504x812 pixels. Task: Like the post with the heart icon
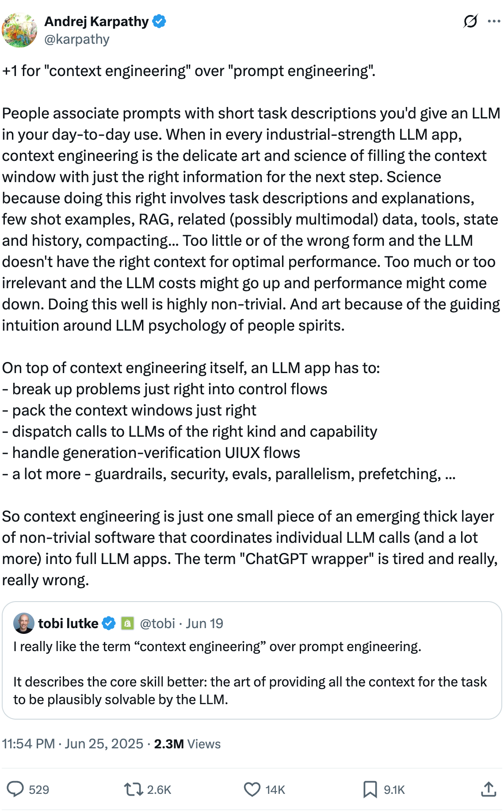pyautogui.click(x=252, y=789)
